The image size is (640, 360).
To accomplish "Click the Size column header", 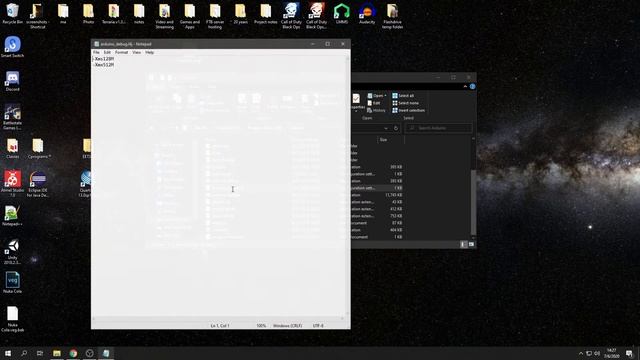I will (x=383, y=140).
